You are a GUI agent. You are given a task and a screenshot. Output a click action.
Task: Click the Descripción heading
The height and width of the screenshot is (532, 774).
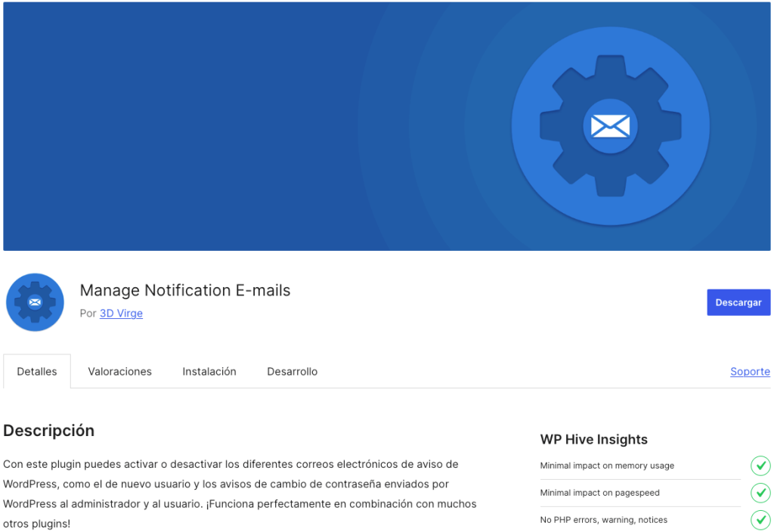(x=49, y=430)
